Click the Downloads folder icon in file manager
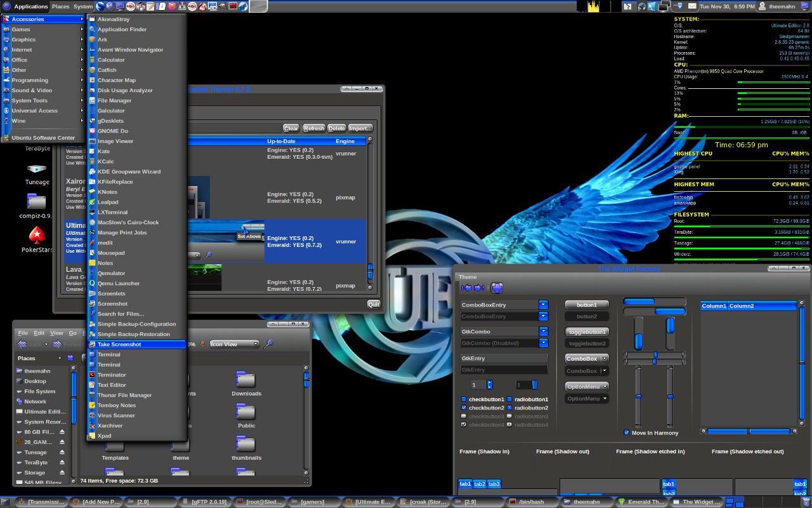 tap(246, 380)
